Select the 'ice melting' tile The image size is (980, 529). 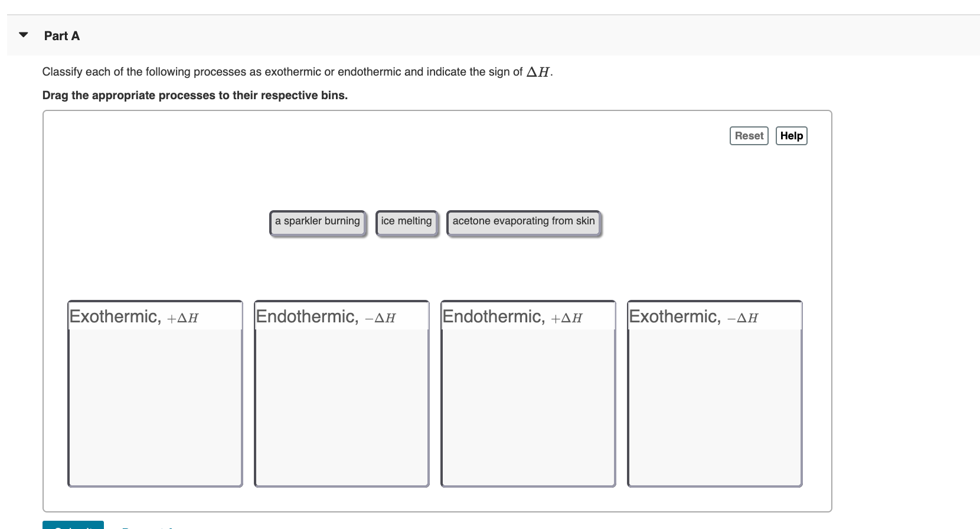(406, 221)
